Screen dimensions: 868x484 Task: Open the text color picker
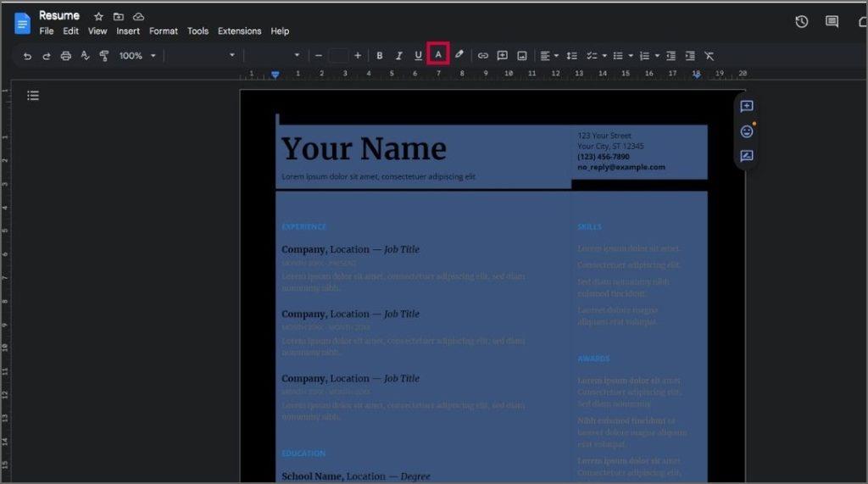click(x=438, y=54)
